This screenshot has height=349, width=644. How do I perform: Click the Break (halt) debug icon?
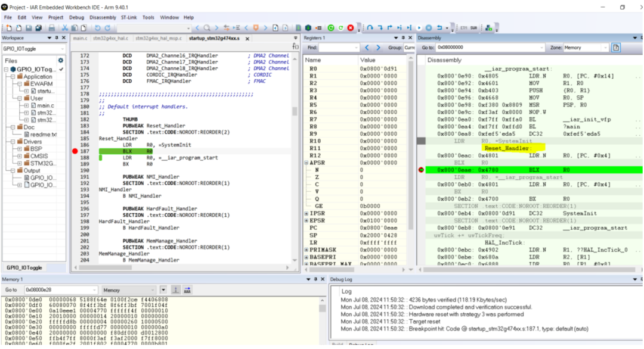(x=429, y=28)
